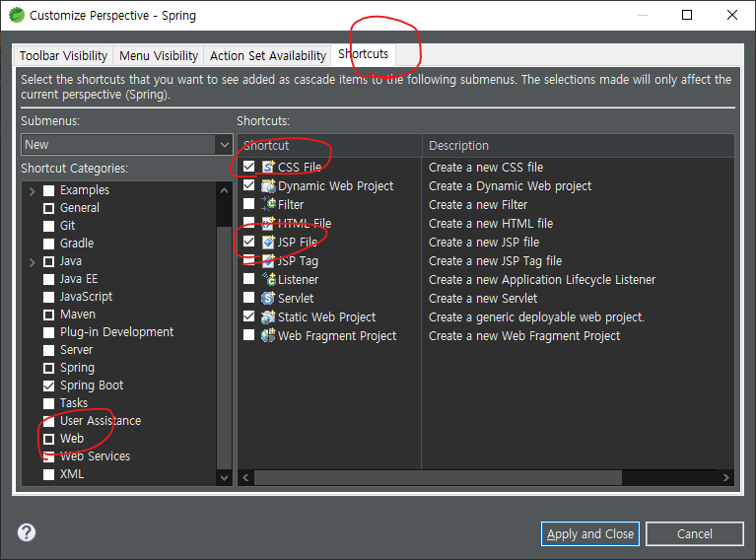Viewport: 756px width, 560px height.
Task: Click the shortcuts table scroll-right arrow
Action: pos(726,477)
